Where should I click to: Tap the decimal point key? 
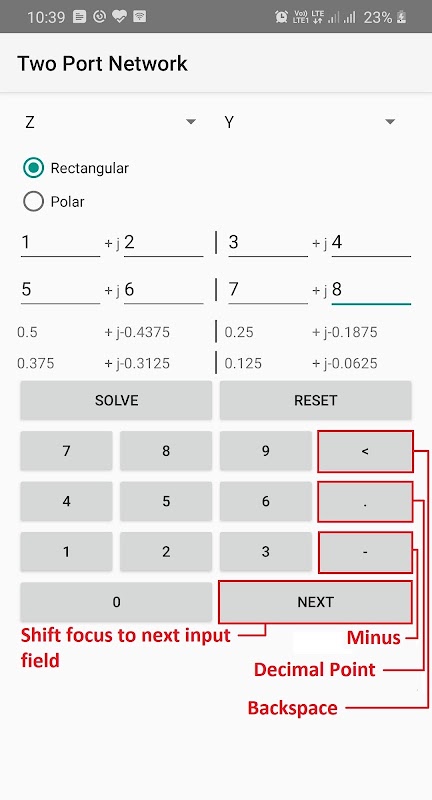[x=365, y=502]
